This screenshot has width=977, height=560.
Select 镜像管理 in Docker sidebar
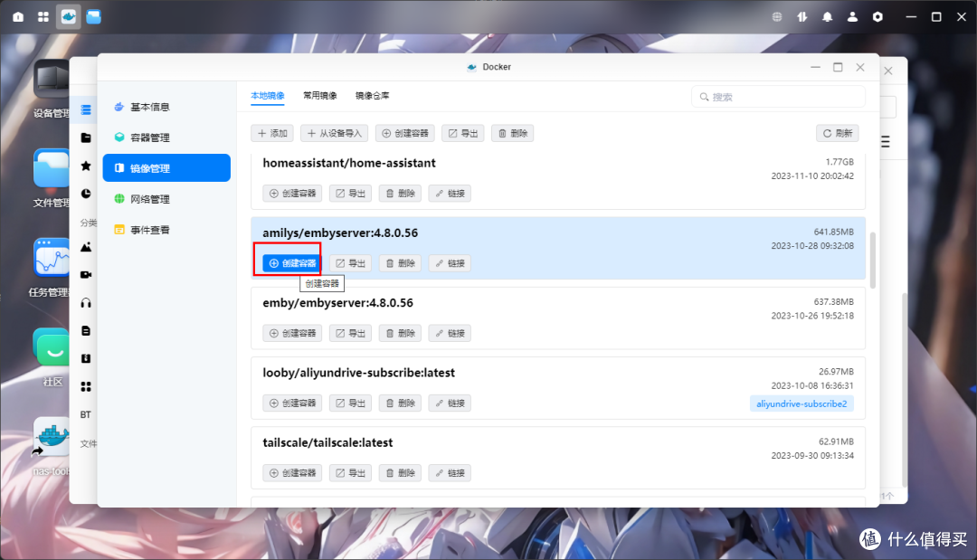[x=166, y=168]
